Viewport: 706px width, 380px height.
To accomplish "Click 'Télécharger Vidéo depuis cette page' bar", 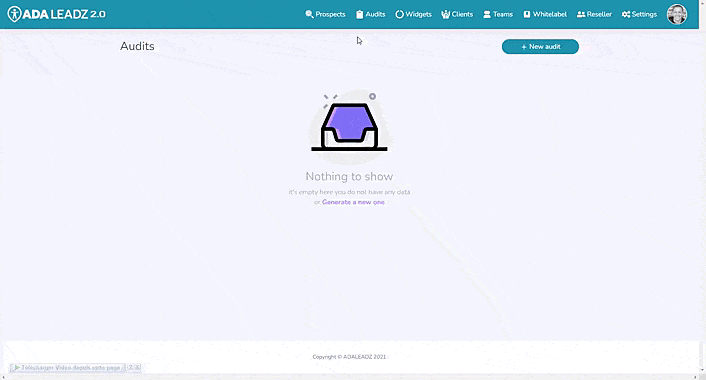I will point(68,368).
